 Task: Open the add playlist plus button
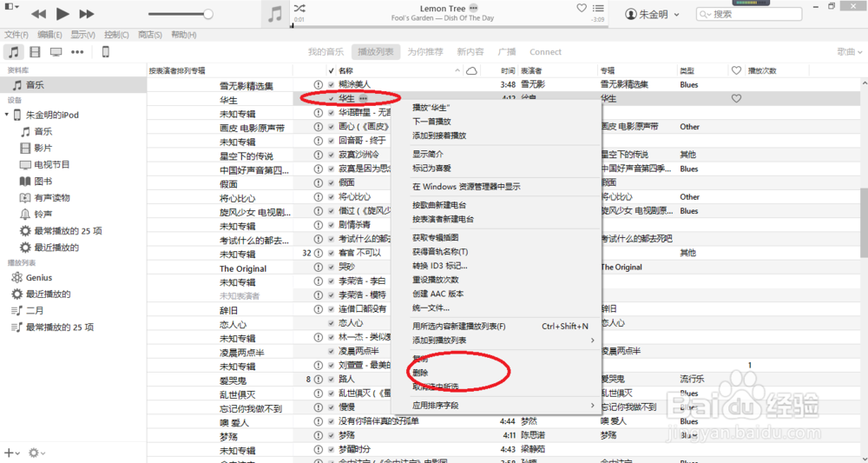tap(11, 453)
